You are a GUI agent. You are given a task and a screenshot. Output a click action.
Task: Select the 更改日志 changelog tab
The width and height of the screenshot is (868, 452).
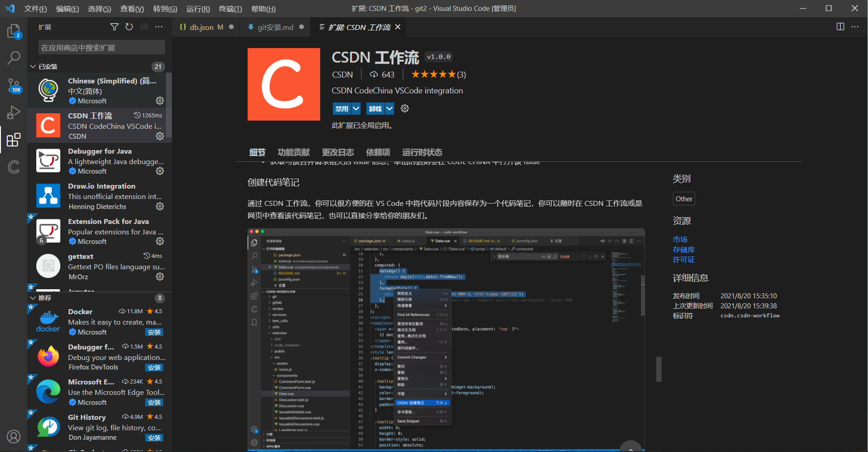(x=337, y=152)
